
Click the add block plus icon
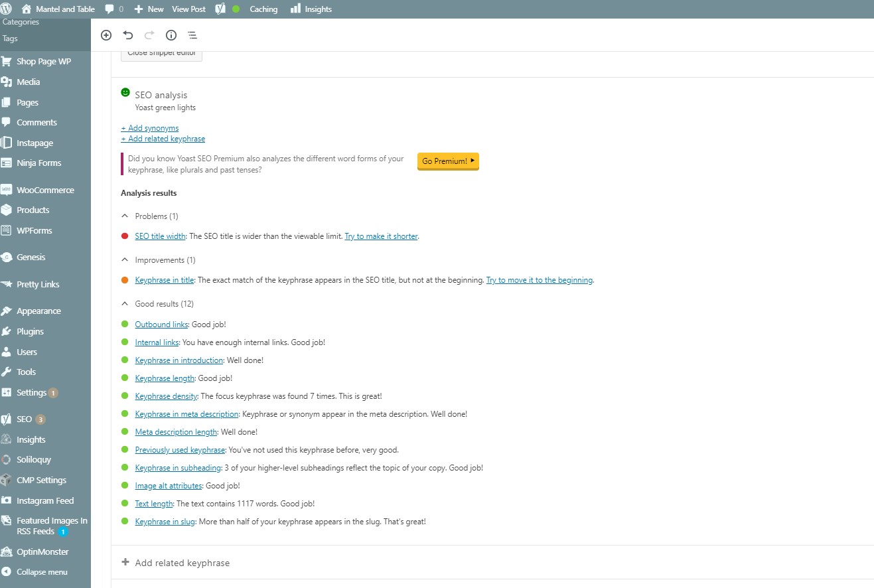[x=106, y=35]
